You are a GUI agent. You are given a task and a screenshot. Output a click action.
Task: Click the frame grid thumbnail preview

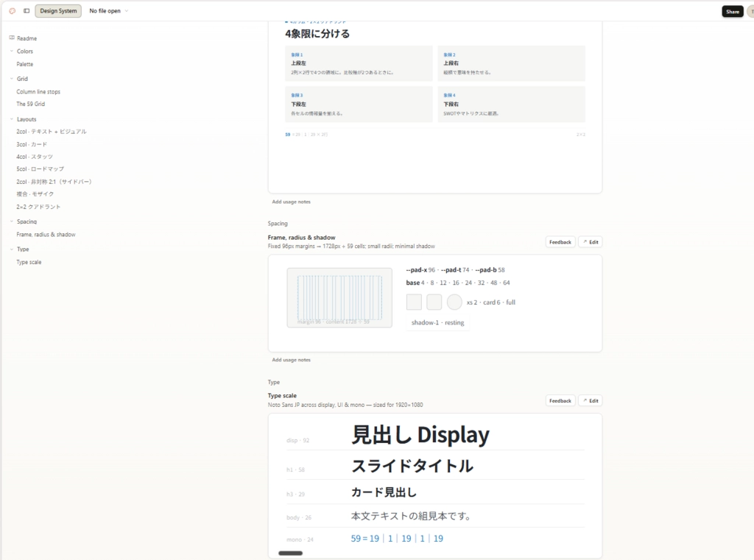[339, 298]
